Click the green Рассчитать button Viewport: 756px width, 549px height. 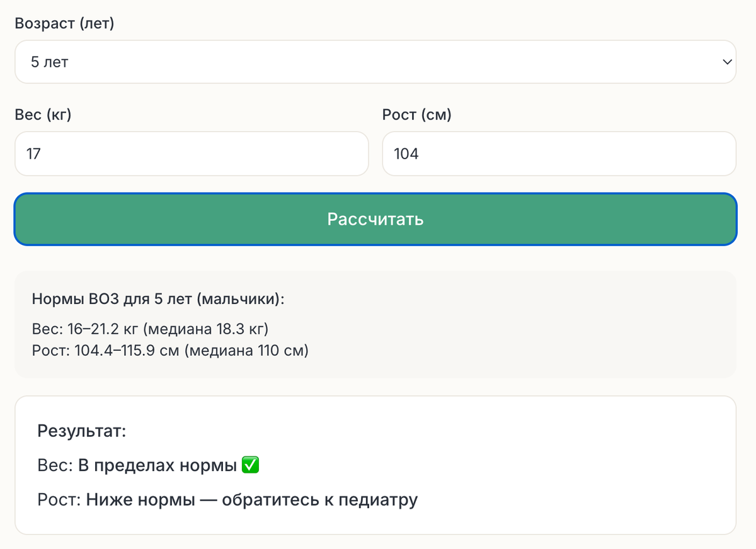[x=375, y=219]
